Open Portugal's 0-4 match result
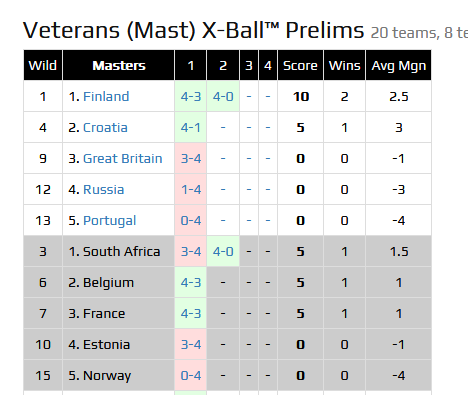 coord(191,221)
